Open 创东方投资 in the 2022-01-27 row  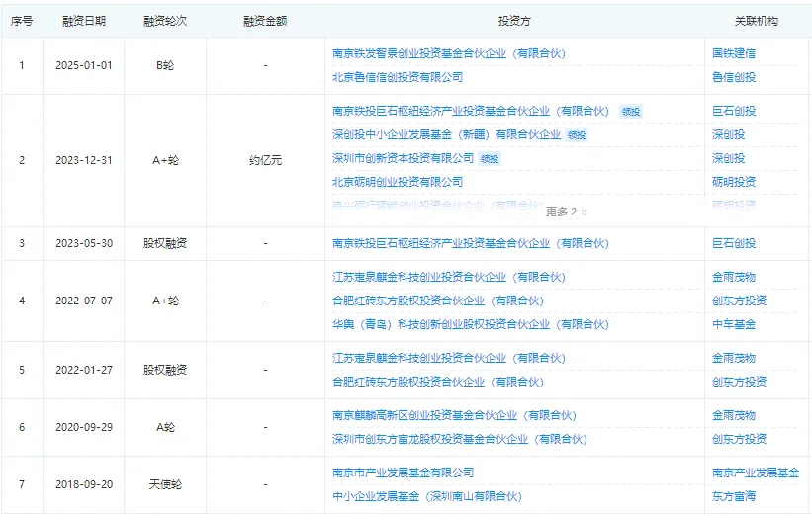pos(739,382)
